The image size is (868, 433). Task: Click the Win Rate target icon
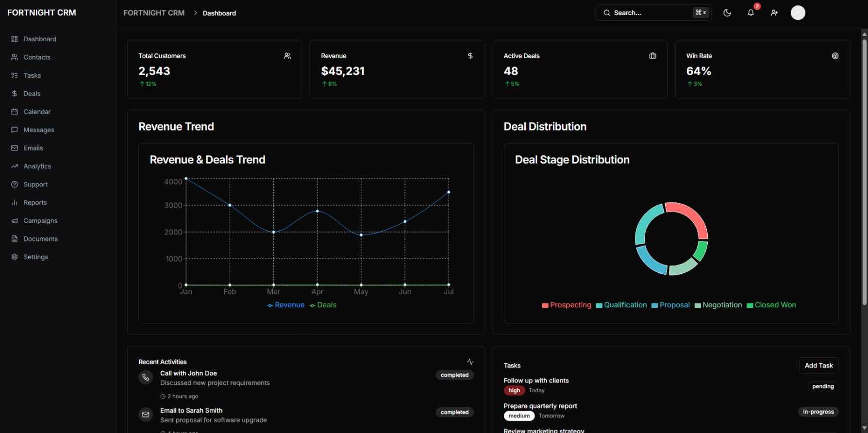835,56
